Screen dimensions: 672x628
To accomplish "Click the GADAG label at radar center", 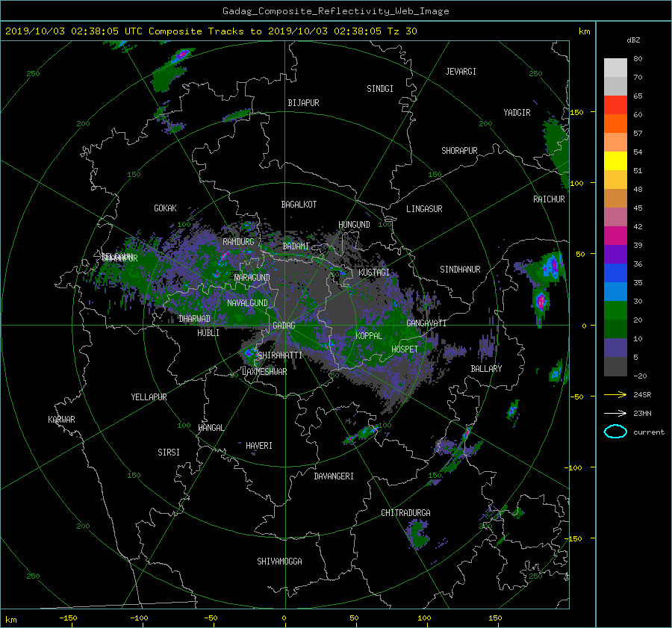I will click(284, 326).
